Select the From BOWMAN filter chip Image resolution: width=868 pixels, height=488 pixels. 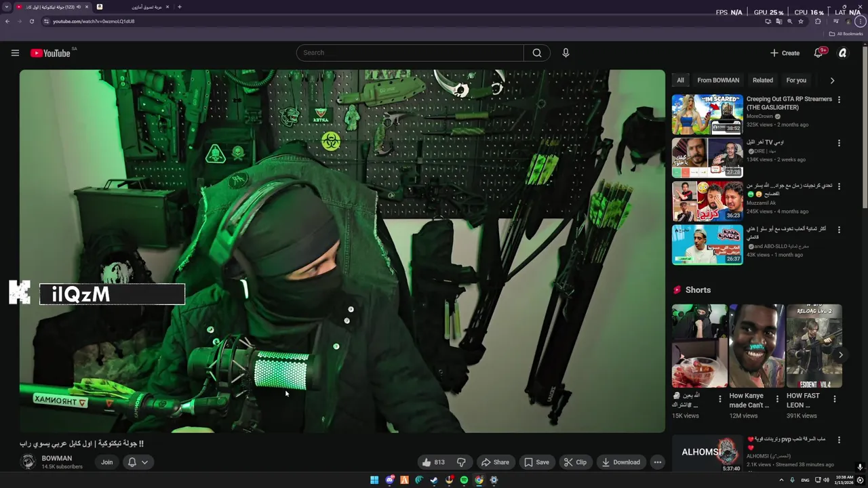coord(718,80)
